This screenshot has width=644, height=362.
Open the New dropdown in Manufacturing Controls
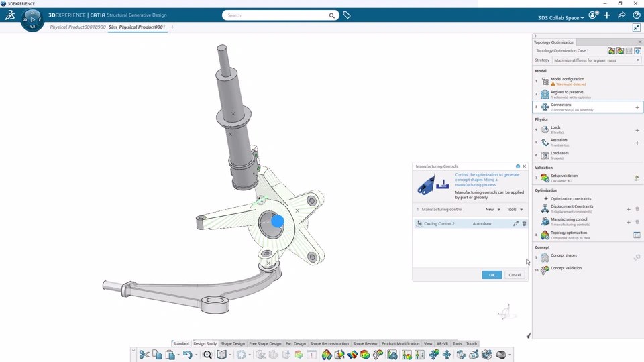click(492, 209)
